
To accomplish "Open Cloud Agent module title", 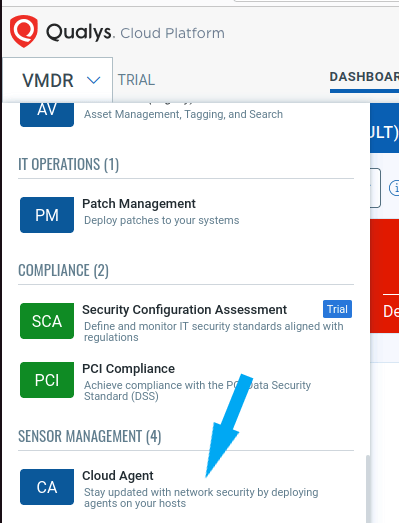I will [x=118, y=476].
